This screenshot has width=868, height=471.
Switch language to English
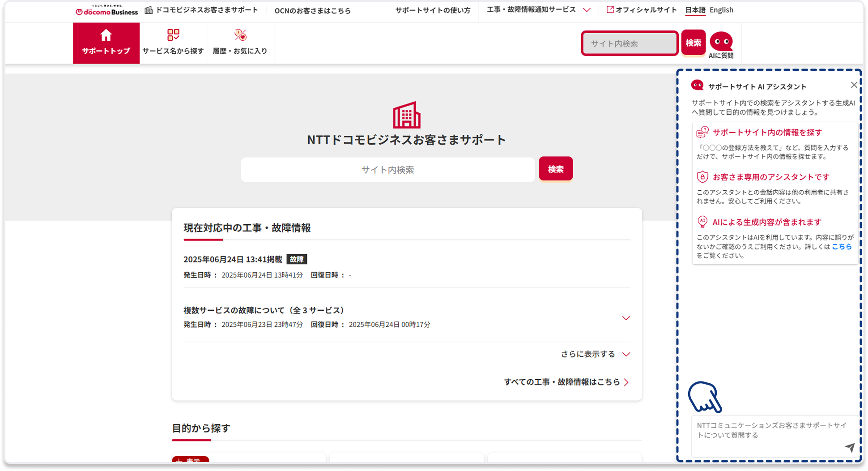pyautogui.click(x=721, y=10)
